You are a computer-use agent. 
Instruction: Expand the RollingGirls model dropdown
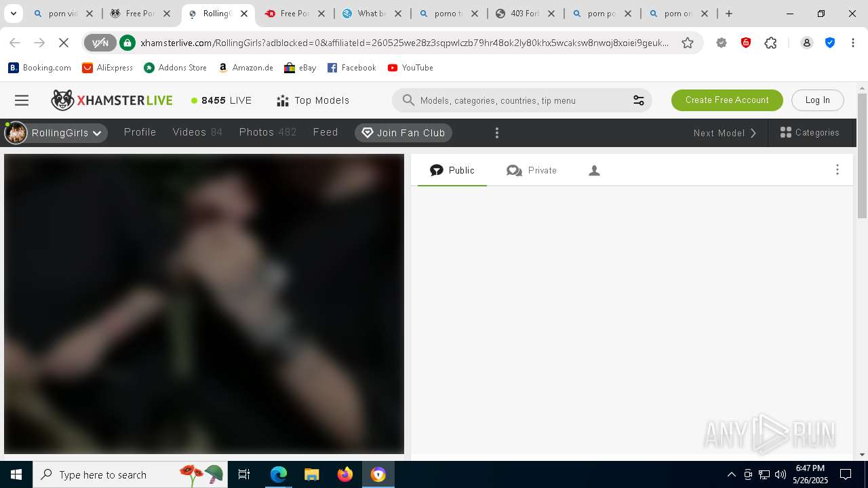click(56, 133)
